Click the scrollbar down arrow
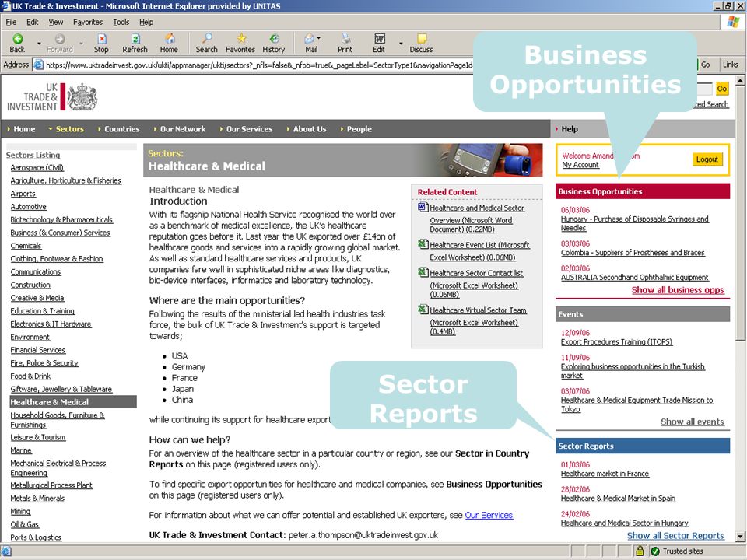This screenshot has width=747, height=560. tap(740, 537)
